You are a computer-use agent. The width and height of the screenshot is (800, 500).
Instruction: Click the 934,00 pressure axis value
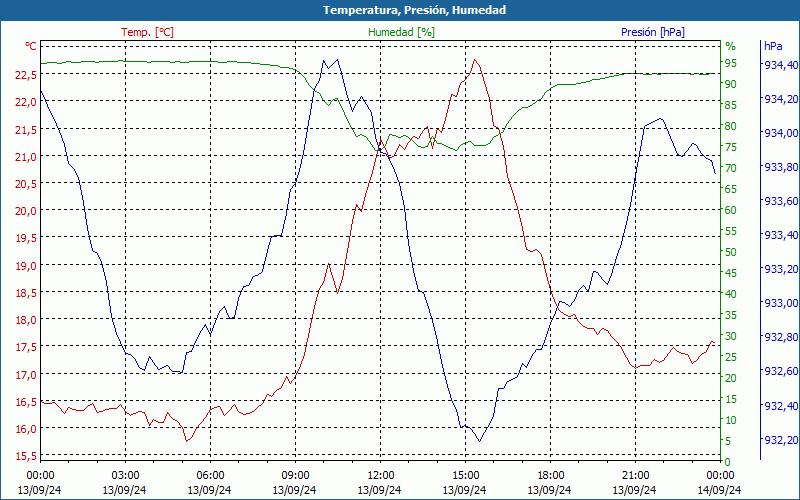780,133
